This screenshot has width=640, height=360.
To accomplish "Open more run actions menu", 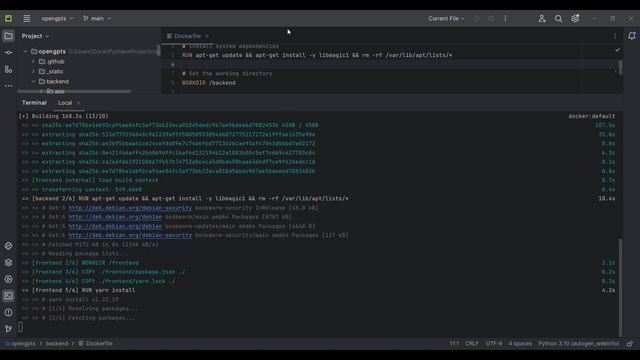I will [505, 18].
